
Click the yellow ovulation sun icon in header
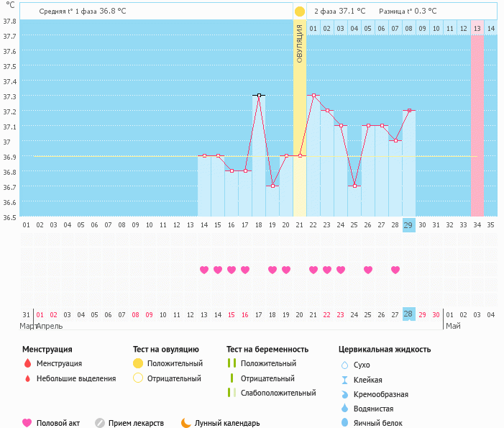(x=299, y=12)
